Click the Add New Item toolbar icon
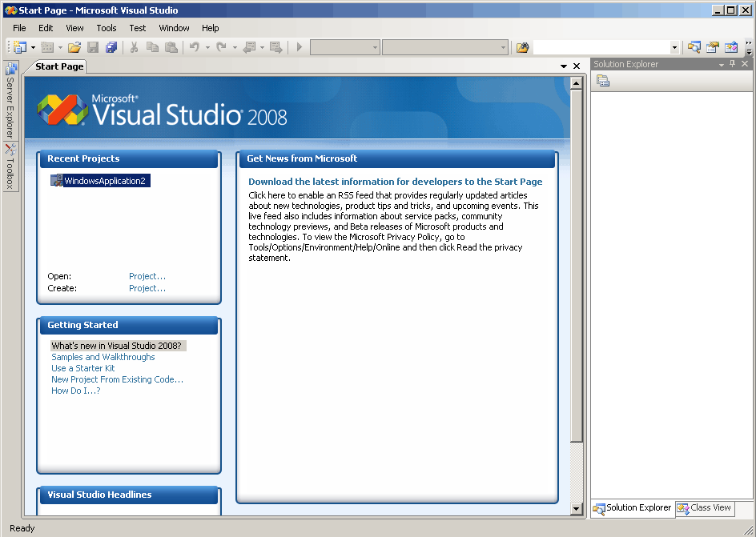Screen dimensions: 756x537 (x=47, y=47)
